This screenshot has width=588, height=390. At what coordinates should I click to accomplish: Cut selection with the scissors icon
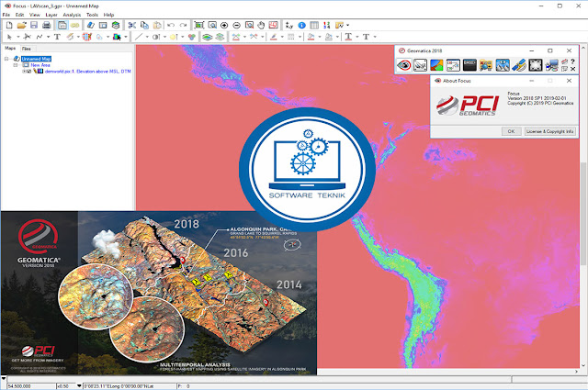pyautogui.click(x=132, y=25)
